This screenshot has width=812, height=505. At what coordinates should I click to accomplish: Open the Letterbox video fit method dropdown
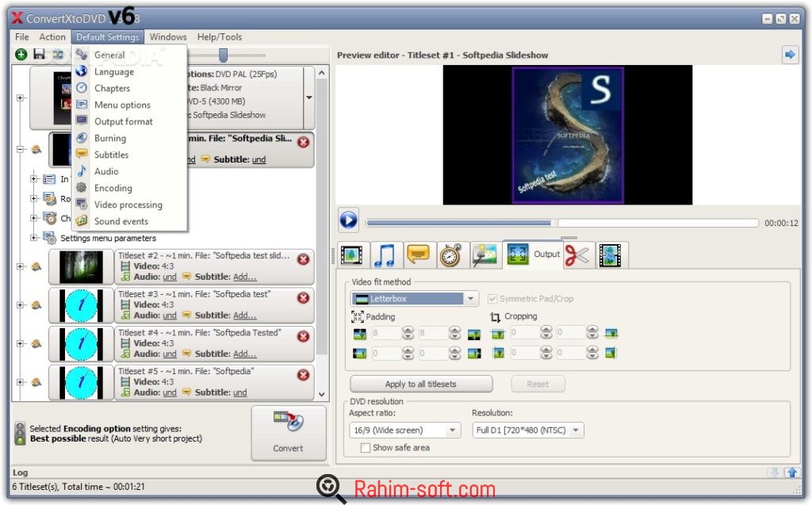tap(472, 299)
